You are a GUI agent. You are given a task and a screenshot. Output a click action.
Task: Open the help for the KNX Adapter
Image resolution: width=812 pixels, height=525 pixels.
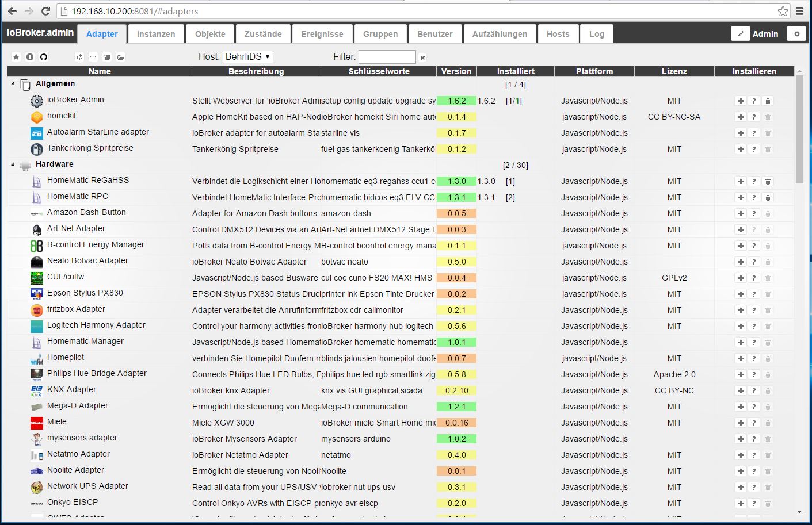[x=754, y=390]
